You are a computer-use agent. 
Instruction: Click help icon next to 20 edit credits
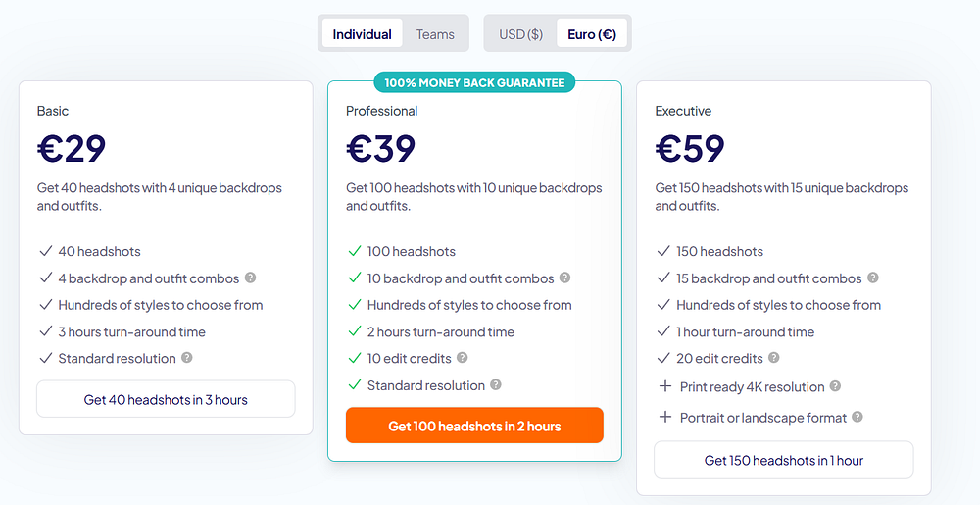click(774, 358)
